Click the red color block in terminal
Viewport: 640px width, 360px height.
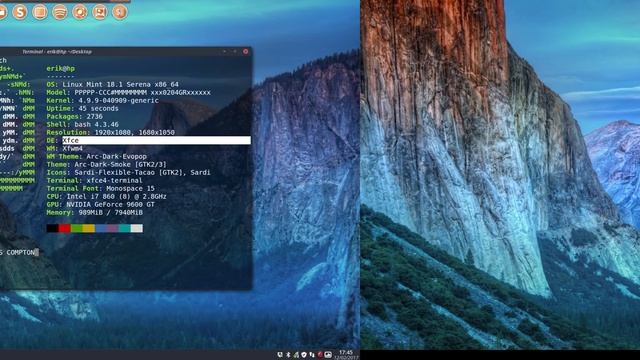(64, 228)
